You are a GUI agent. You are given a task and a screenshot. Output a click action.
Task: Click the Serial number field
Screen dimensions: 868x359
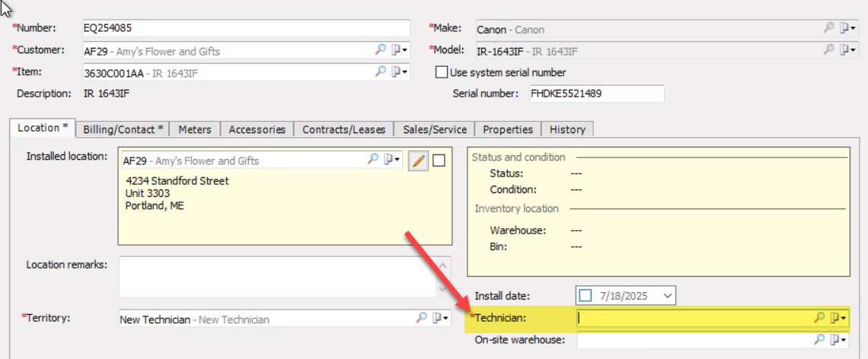596,94
